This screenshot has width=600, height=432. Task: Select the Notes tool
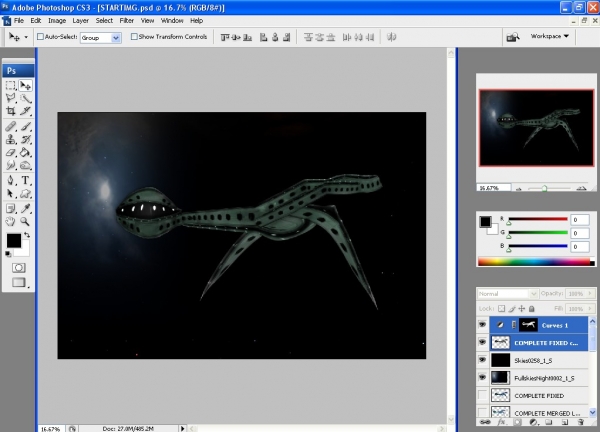click(11, 209)
